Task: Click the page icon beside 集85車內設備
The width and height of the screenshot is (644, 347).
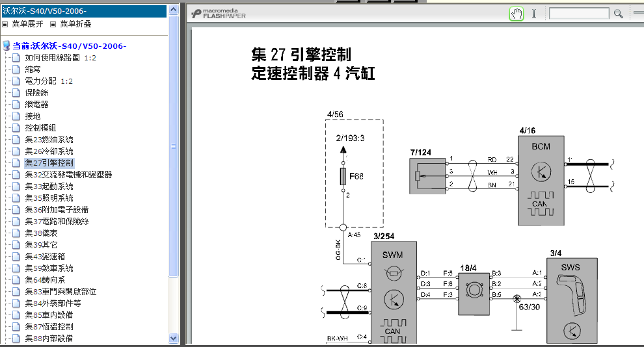Action: click(16, 315)
